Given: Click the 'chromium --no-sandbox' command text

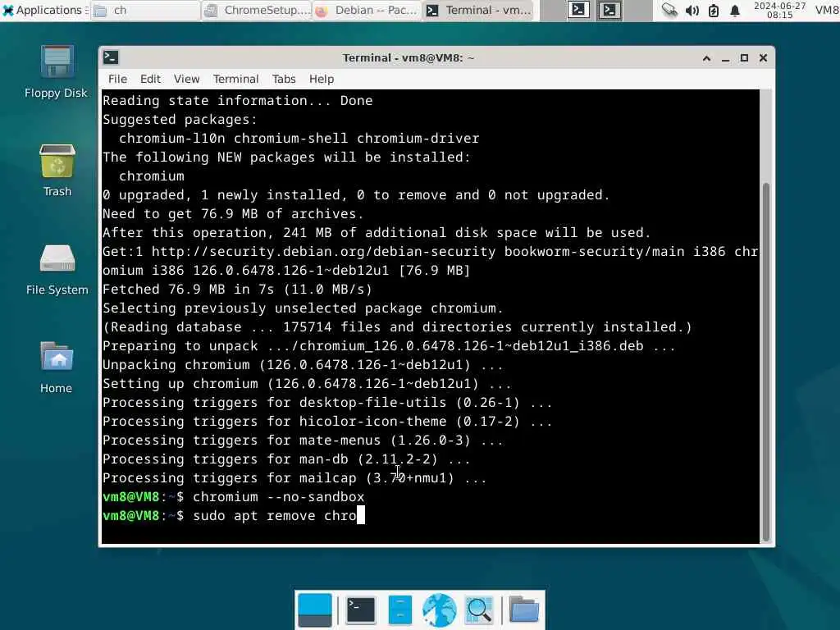Looking at the screenshot, I should (x=278, y=497).
